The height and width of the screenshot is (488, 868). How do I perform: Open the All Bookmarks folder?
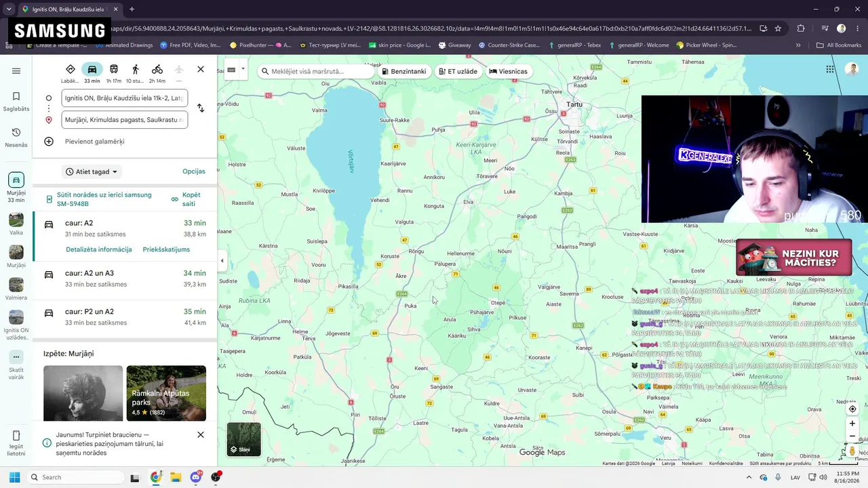839,45
